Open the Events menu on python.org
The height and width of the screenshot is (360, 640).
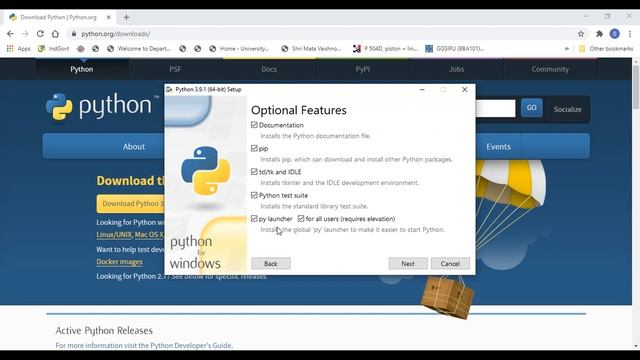(x=498, y=147)
